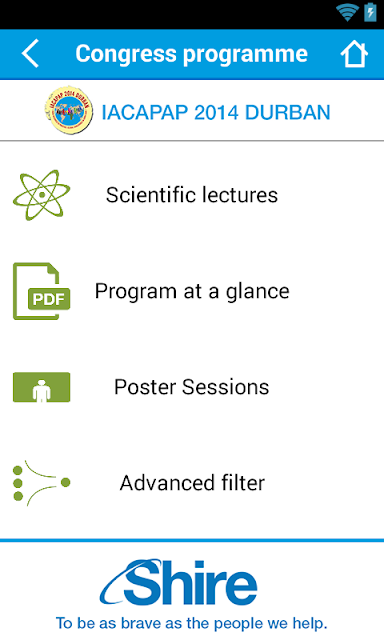Tap the Shire slogan text
384x640 pixels.
(x=191, y=623)
